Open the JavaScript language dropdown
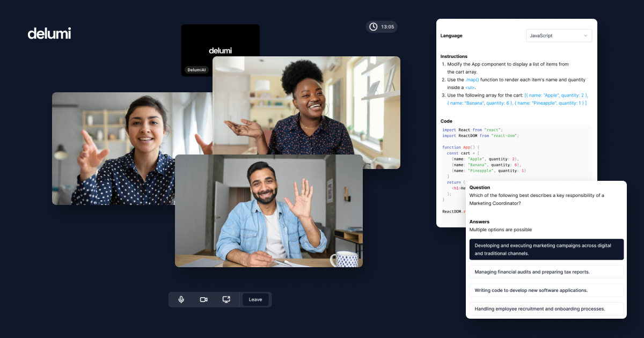Viewport: 644px width, 338px height. pyautogui.click(x=559, y=36)
